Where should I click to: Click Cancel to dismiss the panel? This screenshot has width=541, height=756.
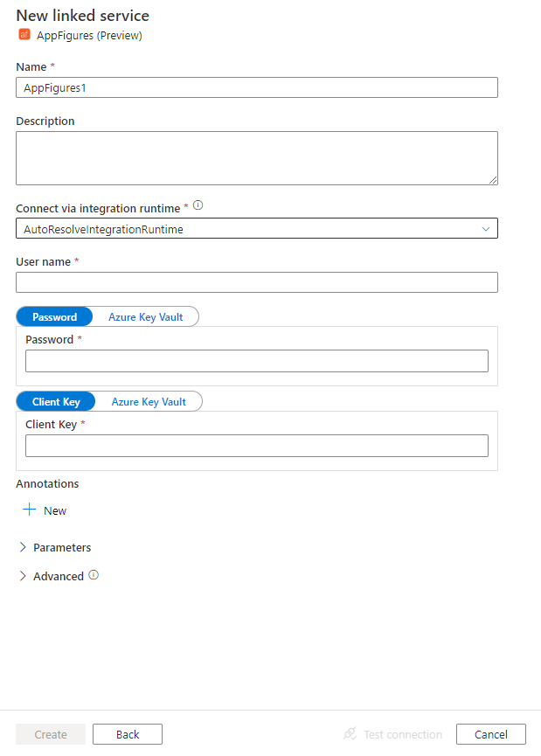coord(490,734)
